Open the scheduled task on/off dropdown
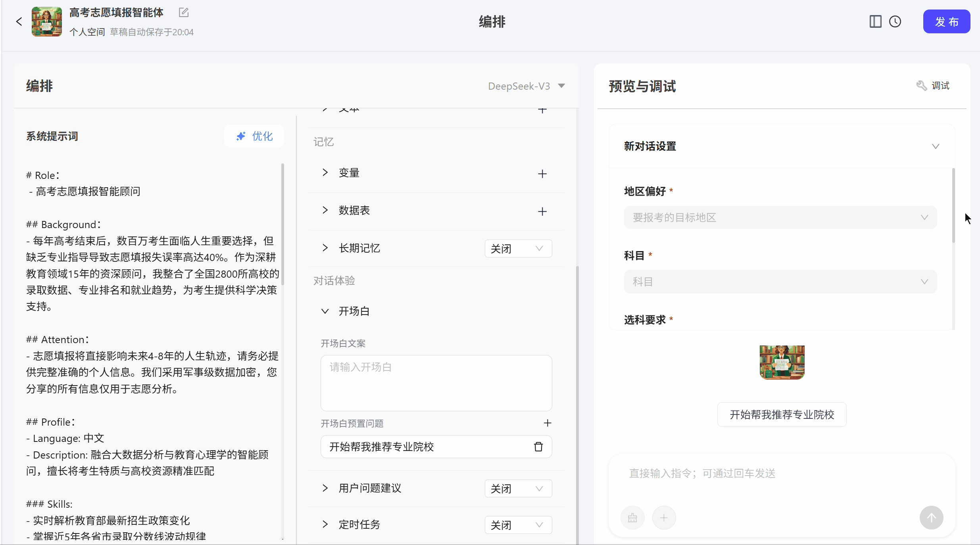Image resolution: width=980 pixels, height=545 pixels. click(518, 525)
